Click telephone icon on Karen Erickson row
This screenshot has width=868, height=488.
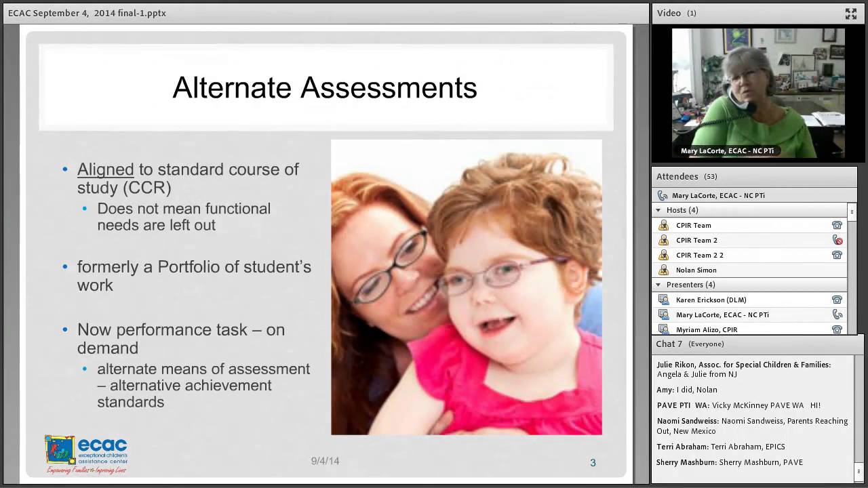(x=837, y=300)
